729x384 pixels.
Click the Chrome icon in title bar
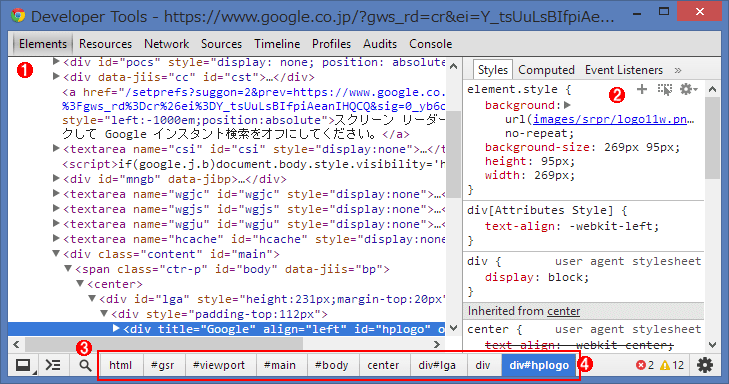point(18,16)
